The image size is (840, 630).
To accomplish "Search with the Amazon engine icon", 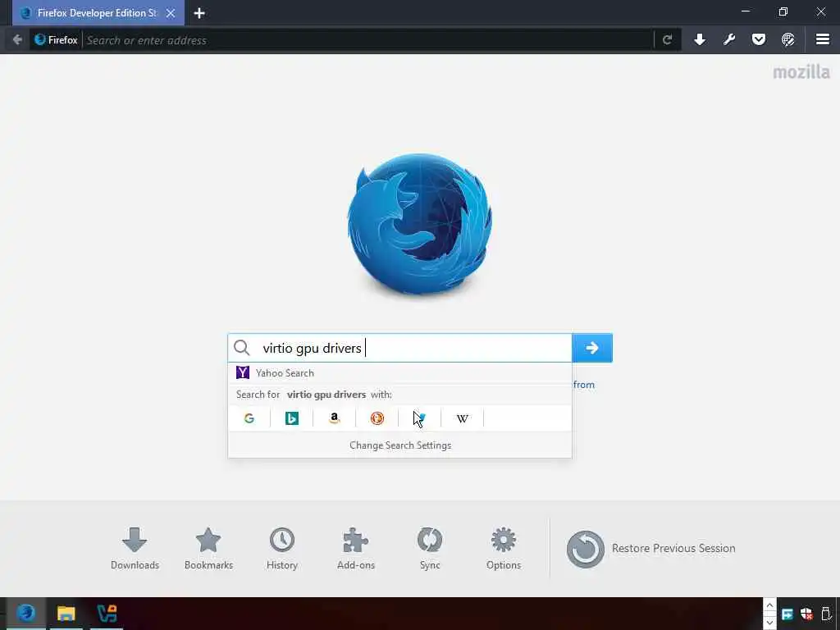I will (x=335, y=418).
